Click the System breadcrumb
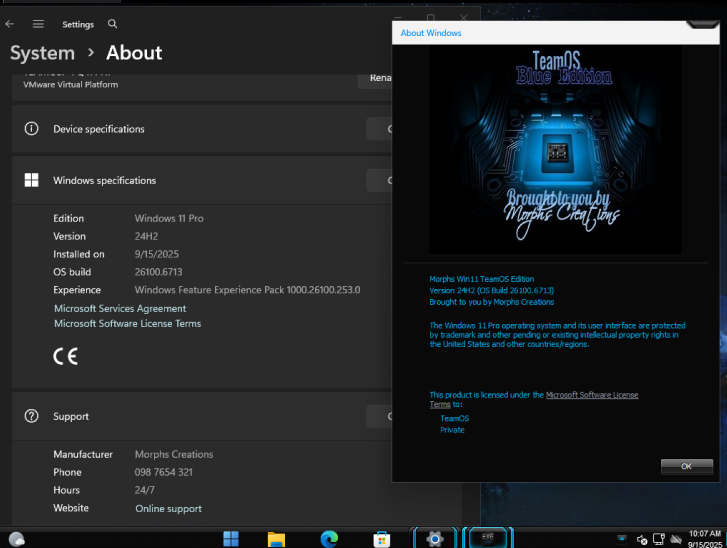This screenshot has width=727, height=548. click(43, 53)
